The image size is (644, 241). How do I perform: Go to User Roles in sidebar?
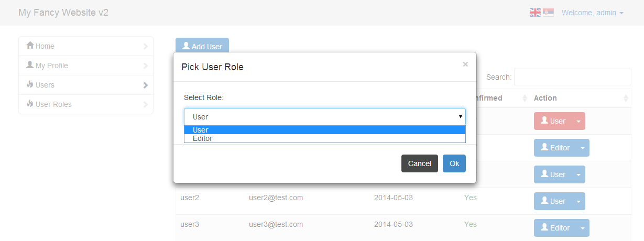53,104
